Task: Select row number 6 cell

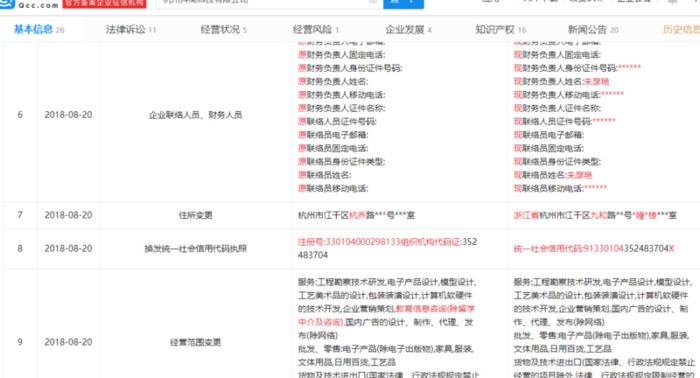Action: [x=20, y=115]
